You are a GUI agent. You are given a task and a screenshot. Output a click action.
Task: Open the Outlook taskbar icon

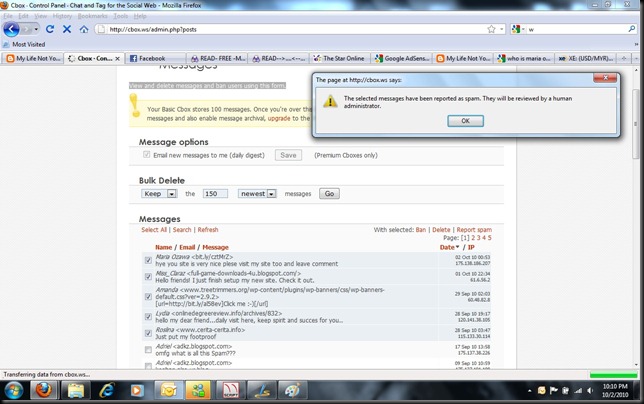(x=168, y=390)
